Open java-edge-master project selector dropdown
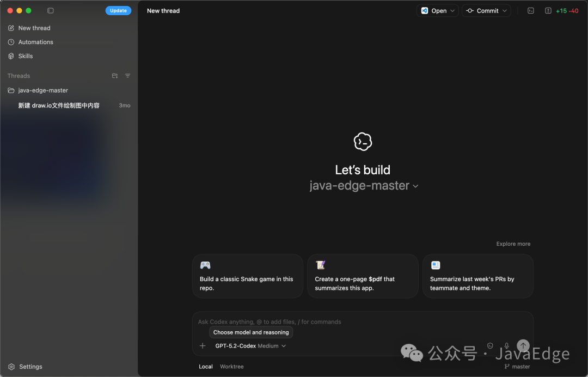The height and width of the screenshot is (377, 588). pos(363,186)
